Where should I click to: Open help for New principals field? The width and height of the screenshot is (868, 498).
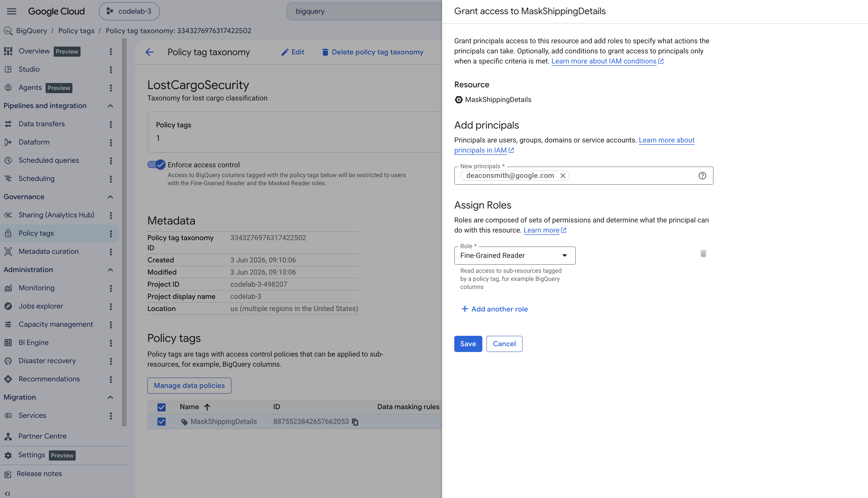pyautogui.click(x=702, y=175)
